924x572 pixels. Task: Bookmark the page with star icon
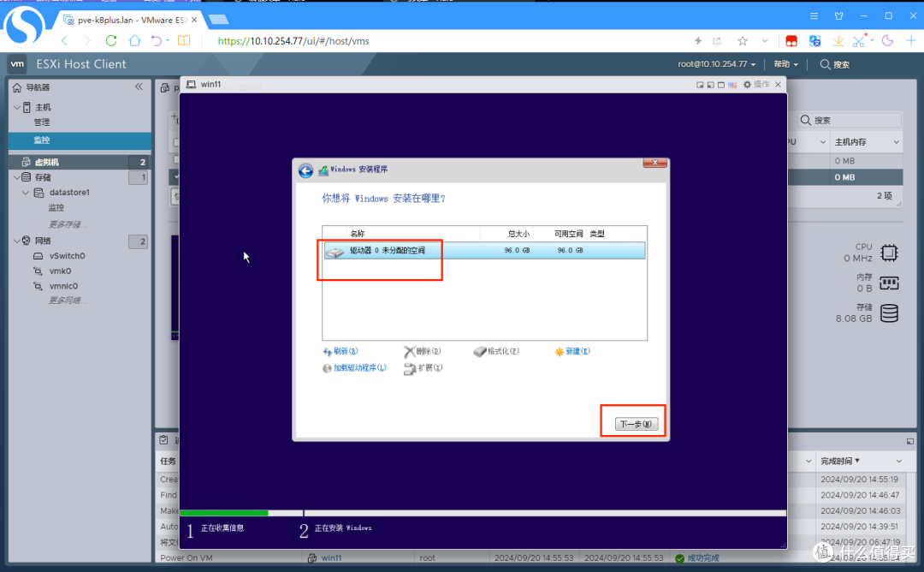coord(743,41)
